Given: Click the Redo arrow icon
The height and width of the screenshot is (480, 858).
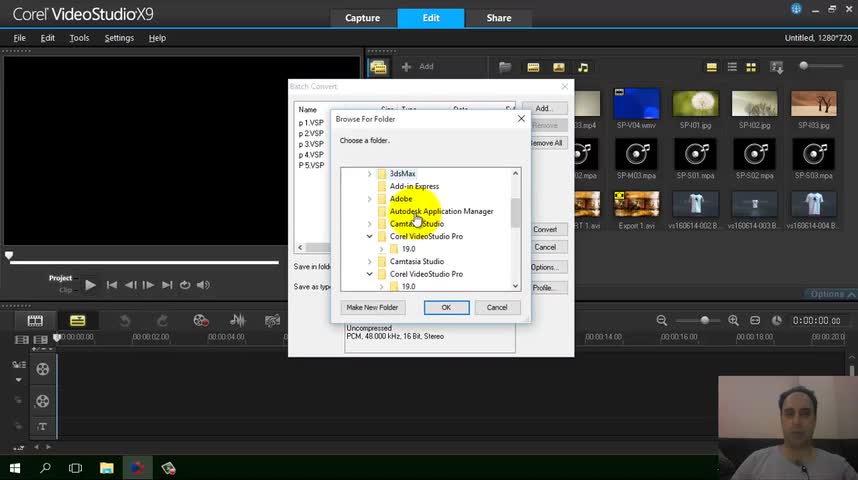Looking at the screenshot, I should point(162,321).
